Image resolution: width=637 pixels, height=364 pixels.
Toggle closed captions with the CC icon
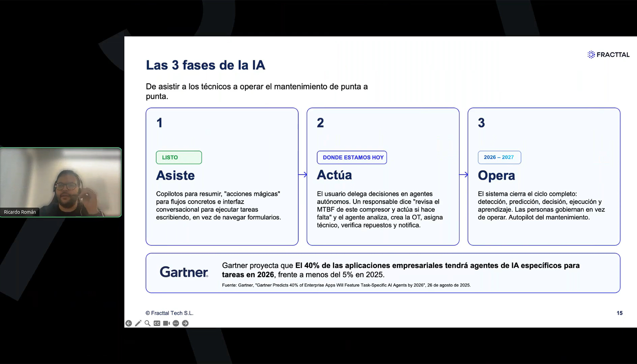[x=157, y=323]
